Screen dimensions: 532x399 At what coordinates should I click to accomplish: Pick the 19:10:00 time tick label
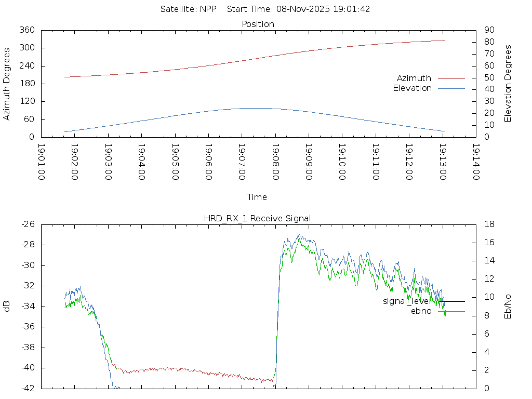click(342, 162)
